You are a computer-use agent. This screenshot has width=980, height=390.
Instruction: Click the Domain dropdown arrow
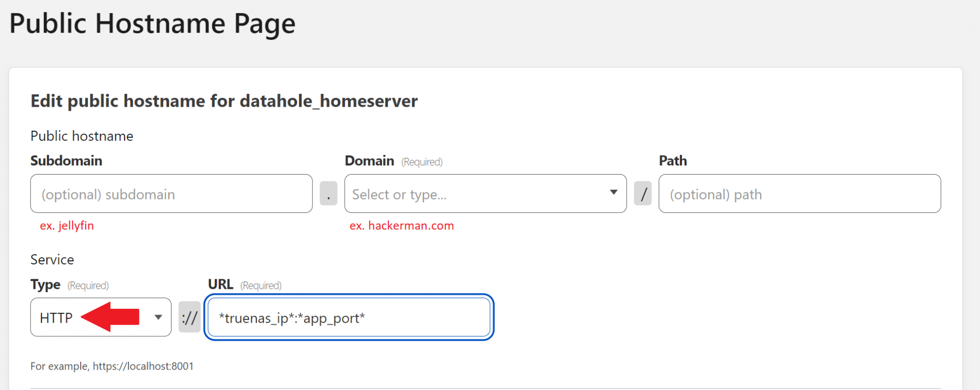pos(614,192)
